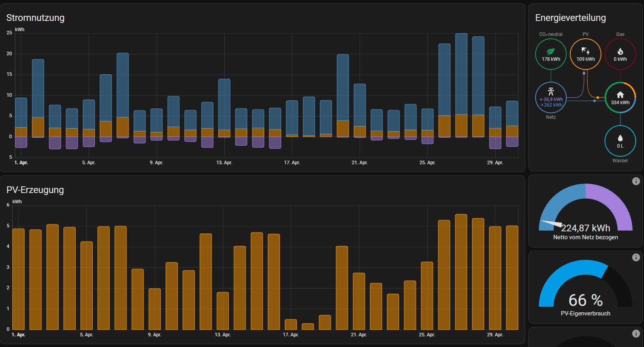Click the house icon in Energieverteilung

click(x=620, y=95)
